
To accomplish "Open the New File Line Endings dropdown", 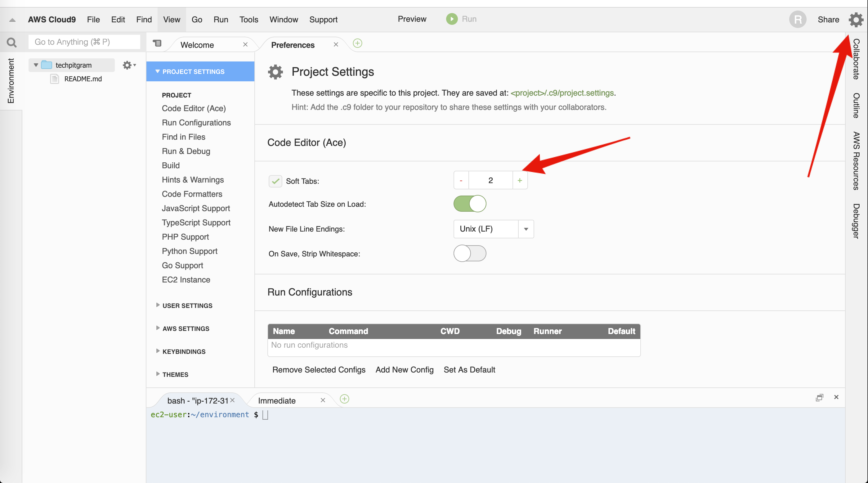I will pos(525,228).
